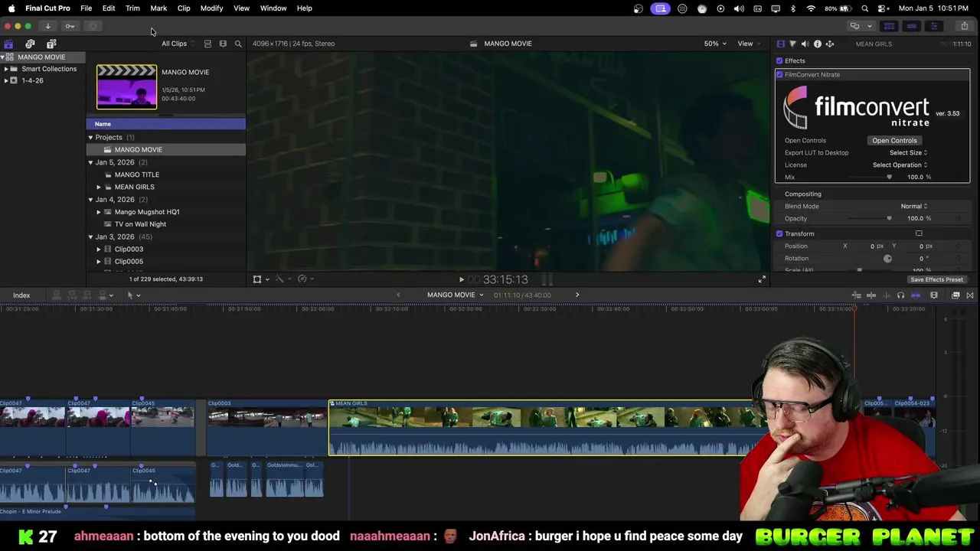Open the Select Size dropdown

(908, 153)
